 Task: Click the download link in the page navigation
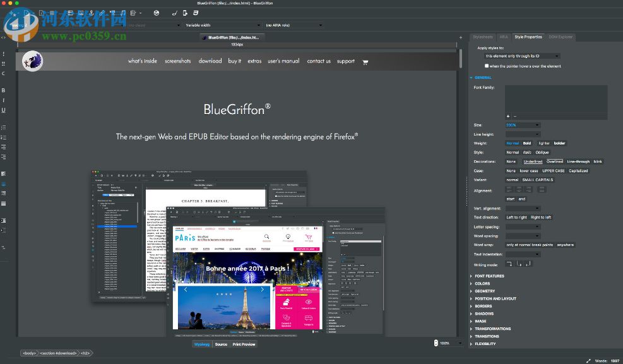tap(210, 61)
